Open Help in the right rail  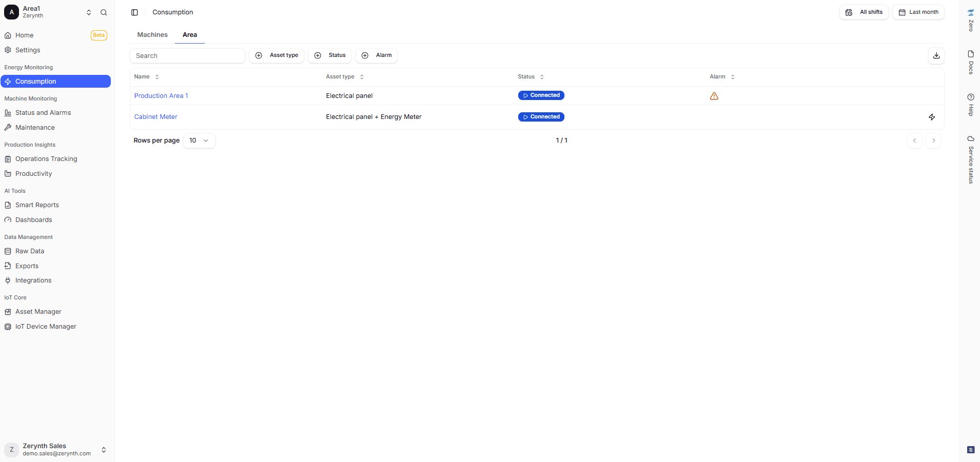970,104
